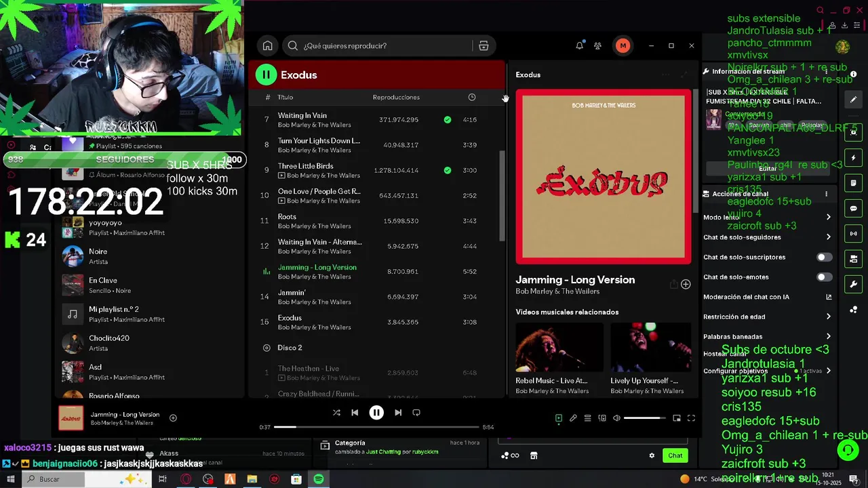Click wrench tools icon in Kick sidebar
The image size is (868, 488).
(x=854, y=284)
